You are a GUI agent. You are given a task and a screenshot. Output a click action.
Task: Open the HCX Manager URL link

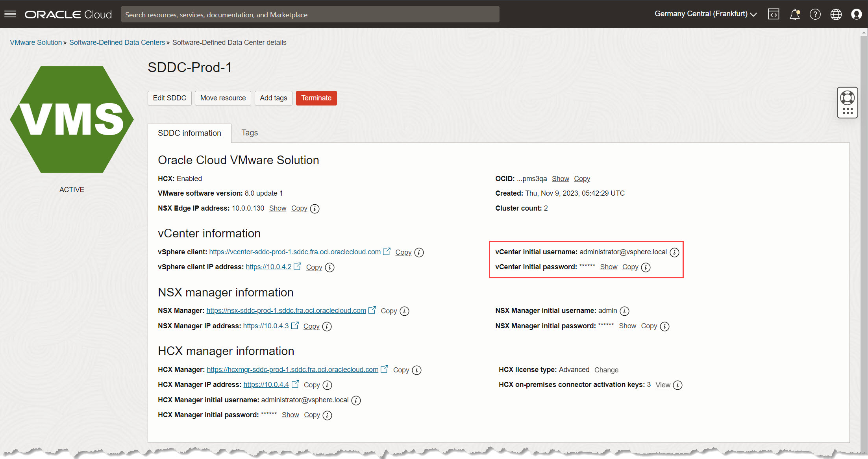(x=292, y=370)
